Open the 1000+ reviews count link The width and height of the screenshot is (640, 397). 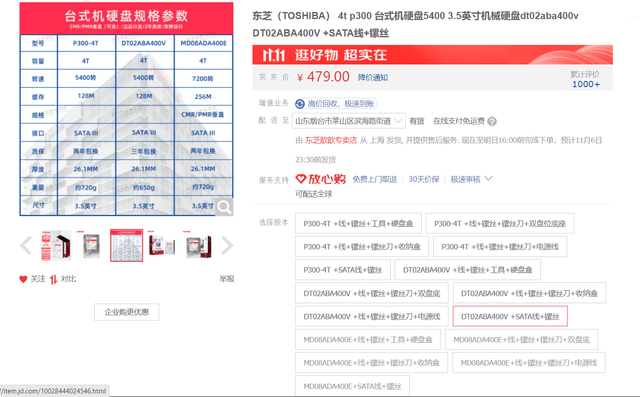tap(586, 84)
